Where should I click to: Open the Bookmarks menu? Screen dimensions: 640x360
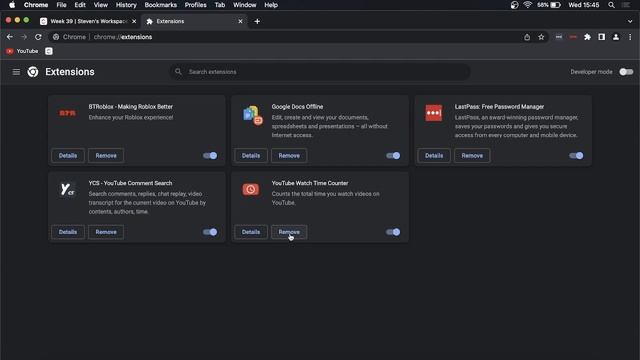[x=160, y=5]
